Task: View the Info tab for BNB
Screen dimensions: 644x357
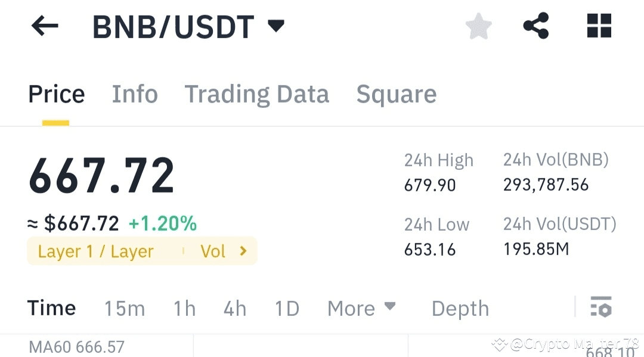Action: [x=135, y=94]
